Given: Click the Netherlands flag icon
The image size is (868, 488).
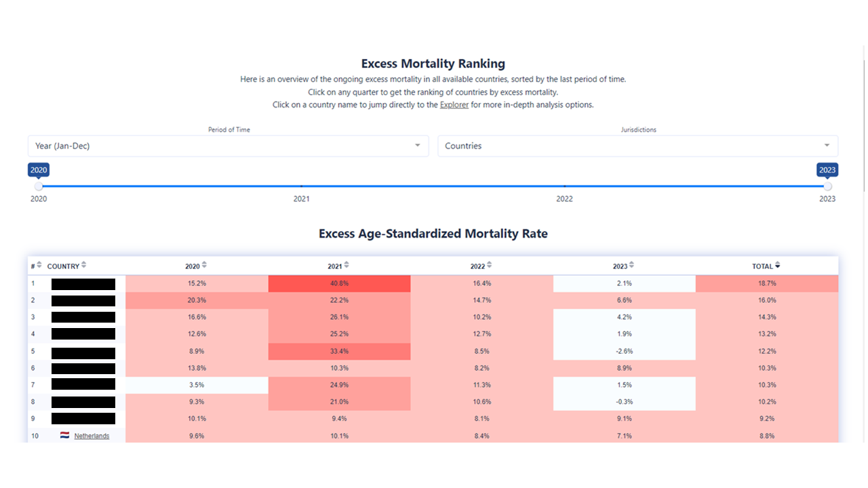Looking at the screenshot, I should tap(64, 436).
